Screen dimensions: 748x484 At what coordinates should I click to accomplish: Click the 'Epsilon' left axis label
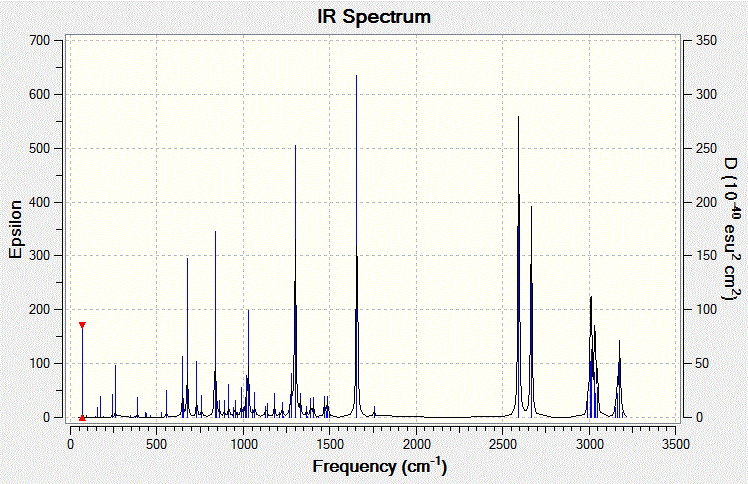click(16, 229)
